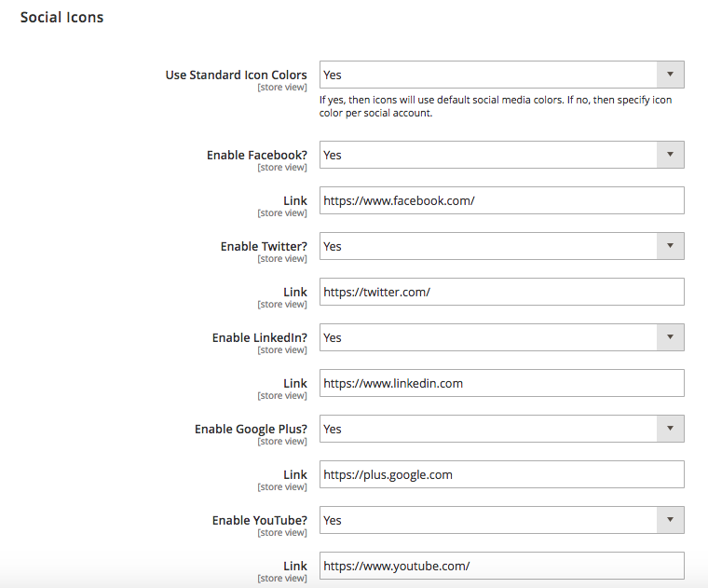
Task: Click the Enable Google Plus? label
Action: click(x=251, y=430)
